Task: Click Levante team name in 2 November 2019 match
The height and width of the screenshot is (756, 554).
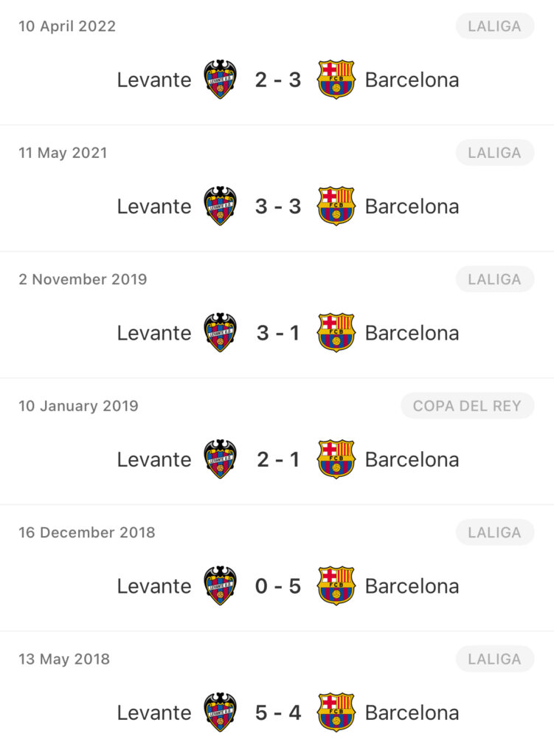Action: coord(154,333)
